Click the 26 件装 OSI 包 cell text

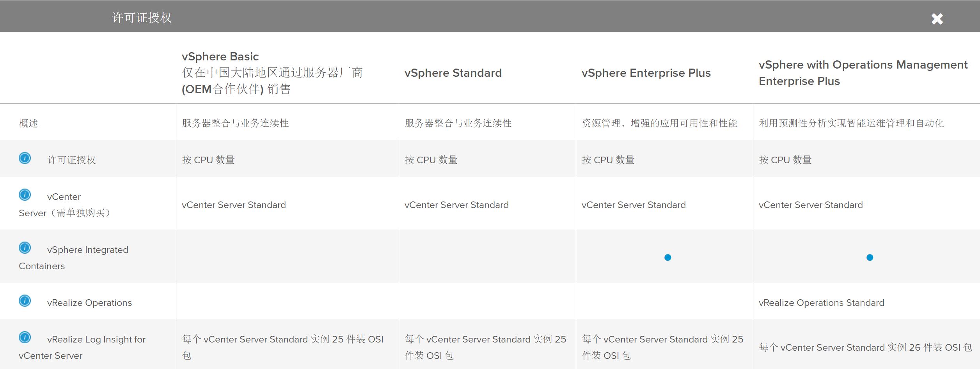click(x=865, y=348)
